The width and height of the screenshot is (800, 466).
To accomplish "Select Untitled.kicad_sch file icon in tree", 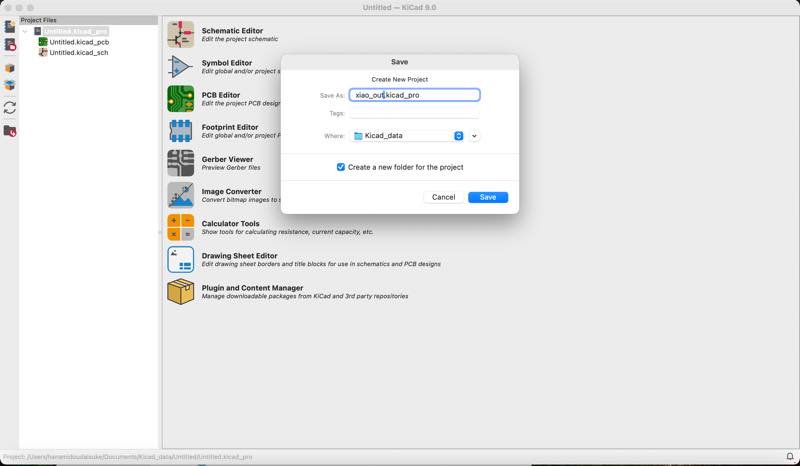I will pyautogui.click(x=43, y=52).
